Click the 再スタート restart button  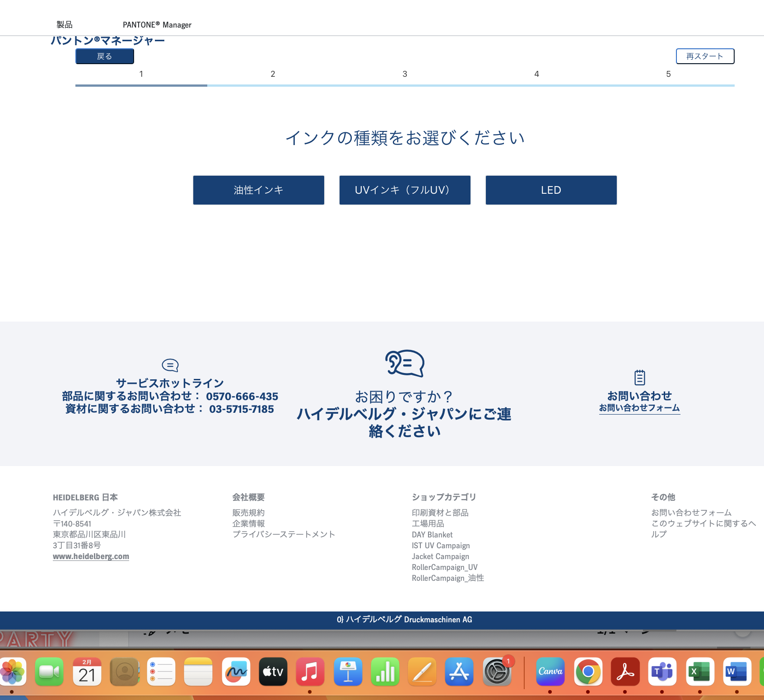[x=705, y=56]
